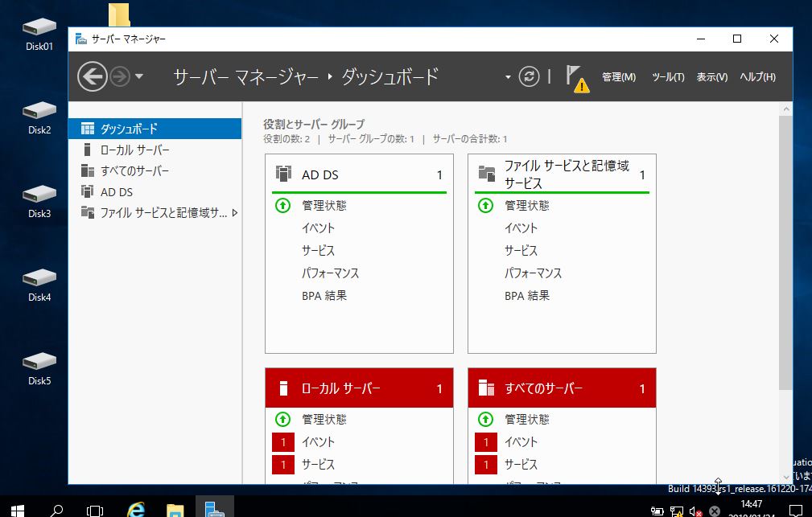Select the Disk4 desktop icon

coord(39,285)
